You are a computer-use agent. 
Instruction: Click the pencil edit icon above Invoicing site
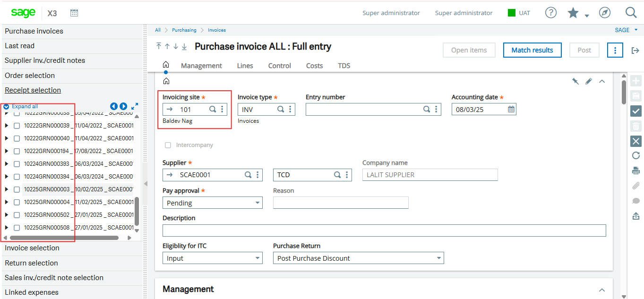588,81
